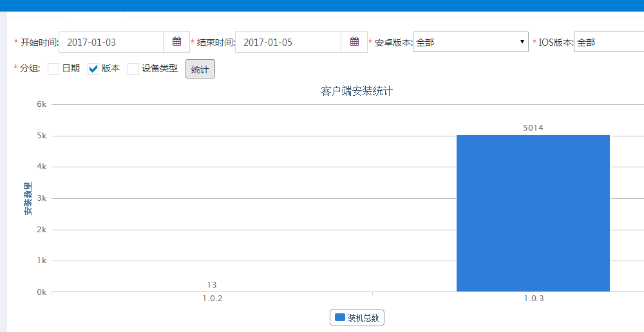Enable the 日期 grouping checkbox
Screen dimensions: 644x332
pyautogui.click(x=53, y=69)
